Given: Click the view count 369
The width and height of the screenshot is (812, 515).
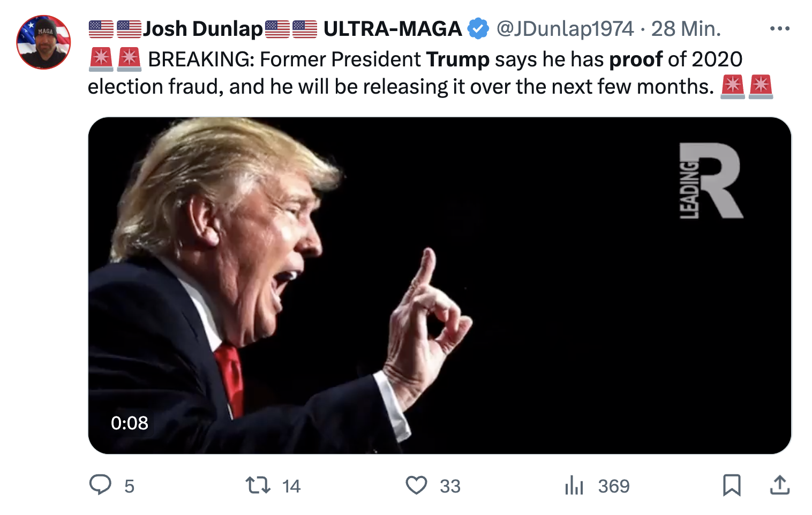Looking at the screenshot, I should 614,486.
